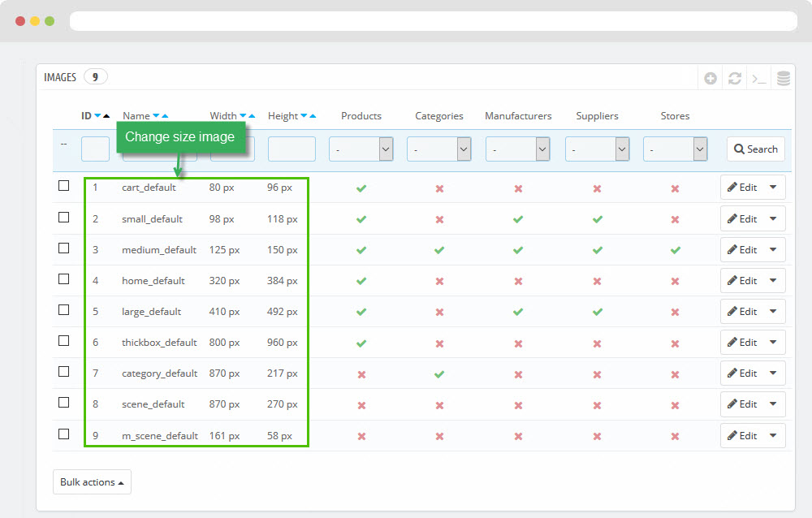Screen dimensions: 812x518
Task: Sort Height column descending arrow
Action: coord(304,116)
